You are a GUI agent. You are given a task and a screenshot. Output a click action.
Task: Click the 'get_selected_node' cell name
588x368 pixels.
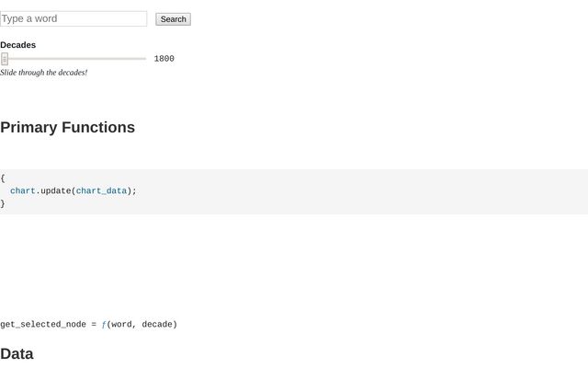pyautogui.click(x=42, y=324)
